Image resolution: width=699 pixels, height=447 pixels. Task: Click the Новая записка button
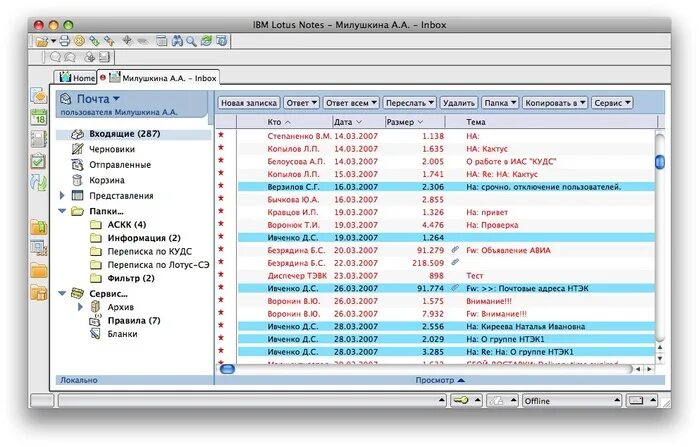click(x=249, y=103)
